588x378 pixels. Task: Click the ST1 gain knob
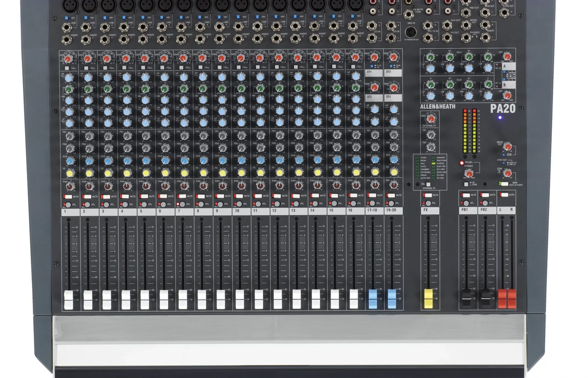pyautogui.click(x=374, y=57)
